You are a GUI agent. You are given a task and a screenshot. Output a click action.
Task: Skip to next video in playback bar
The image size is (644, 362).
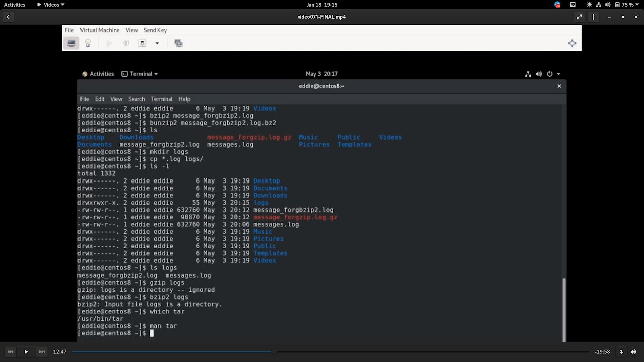[42, 352]
